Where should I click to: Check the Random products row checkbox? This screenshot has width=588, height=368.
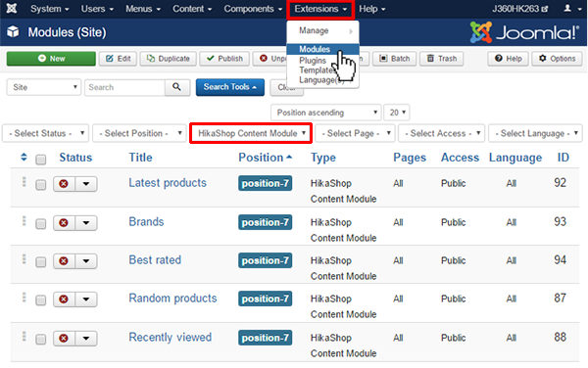coord(40,299)
